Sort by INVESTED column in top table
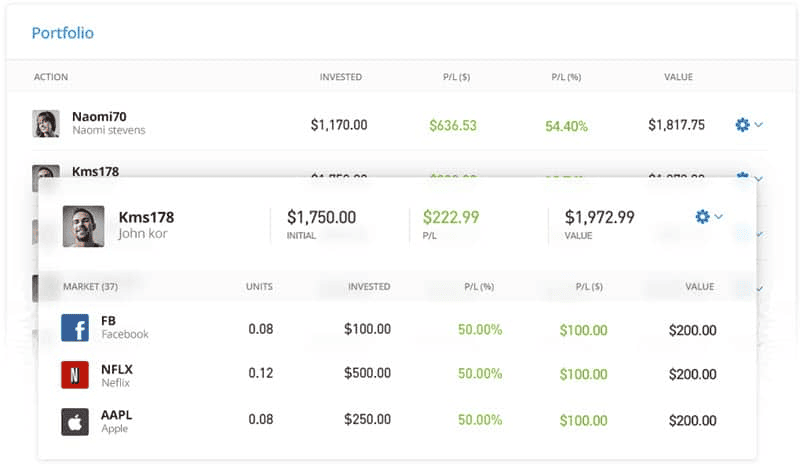800x471 pixels. pos(340,77)
